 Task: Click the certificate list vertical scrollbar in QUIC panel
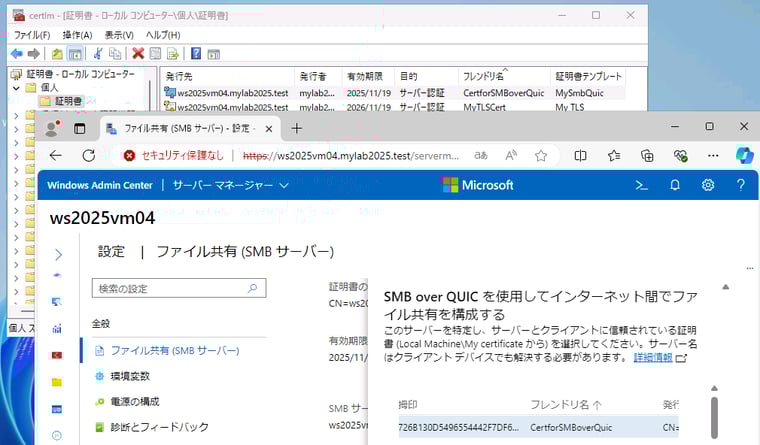(714, 417)
